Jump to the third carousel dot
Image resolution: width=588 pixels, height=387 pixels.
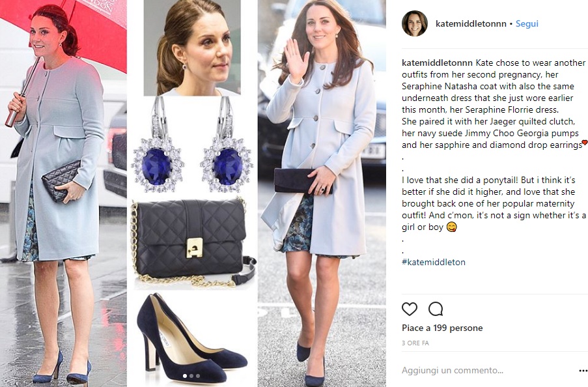[198, 375]
